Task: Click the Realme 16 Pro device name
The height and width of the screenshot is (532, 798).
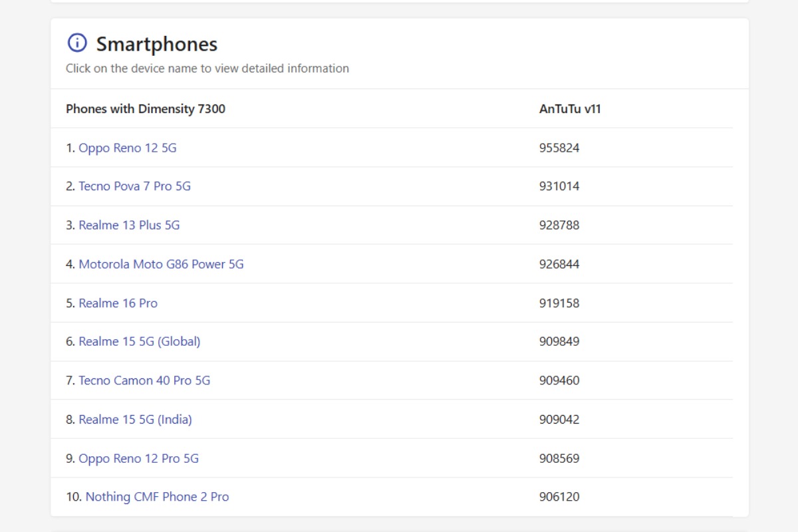Action: pos(118,303)
